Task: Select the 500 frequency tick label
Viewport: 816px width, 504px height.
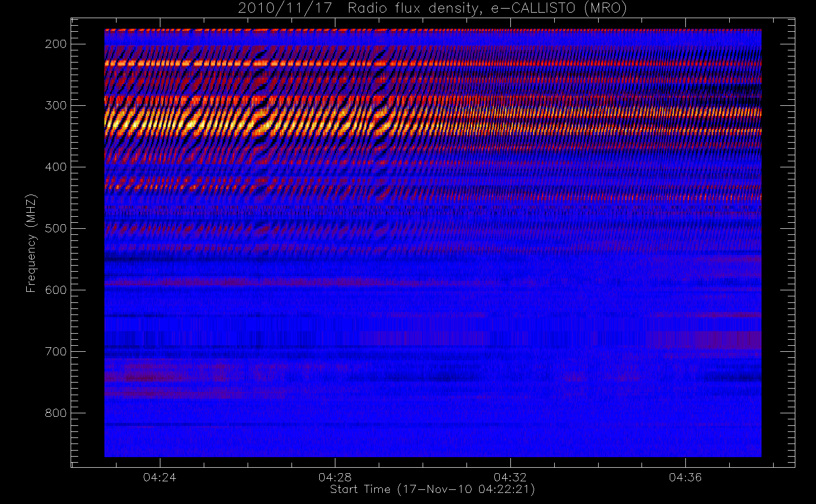Action: click(56, 229)
